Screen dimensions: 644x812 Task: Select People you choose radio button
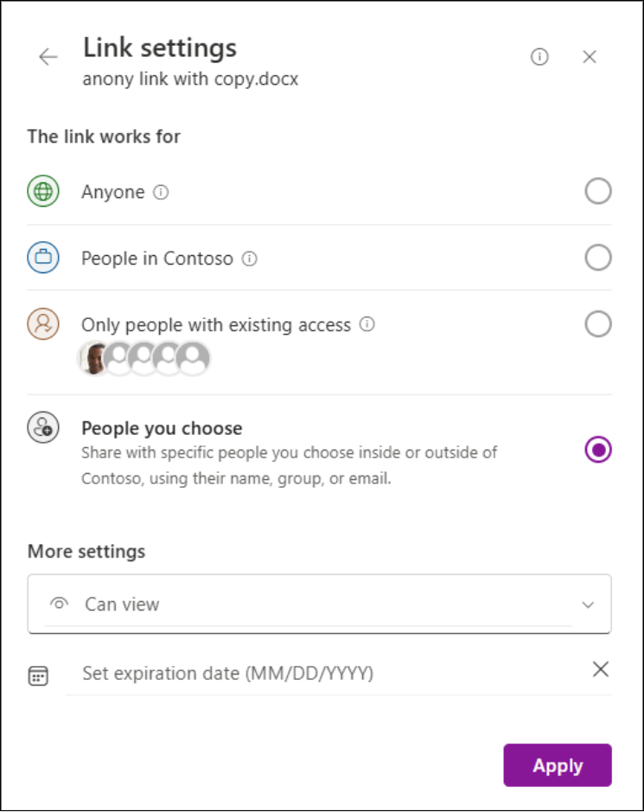point(598,450)
